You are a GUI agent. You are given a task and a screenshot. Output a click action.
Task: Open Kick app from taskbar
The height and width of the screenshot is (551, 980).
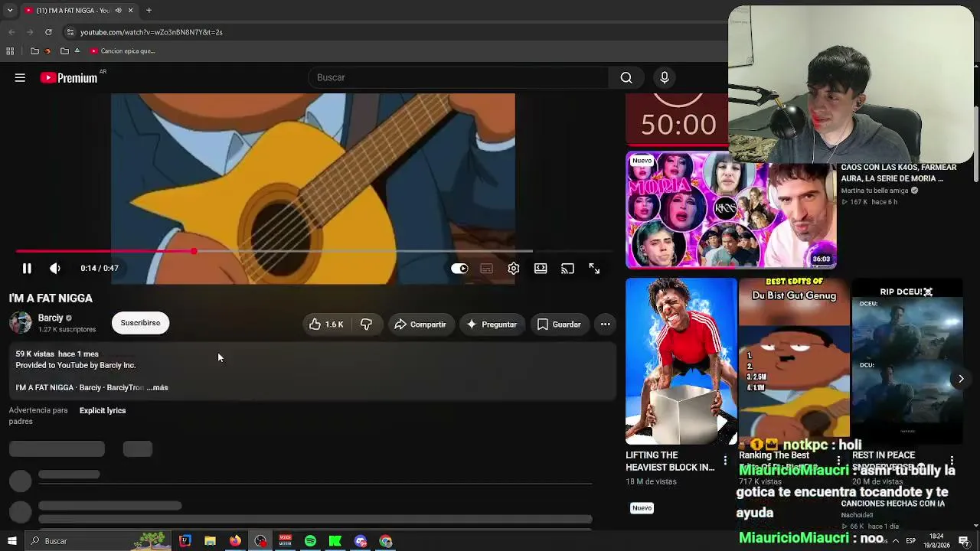335,541
